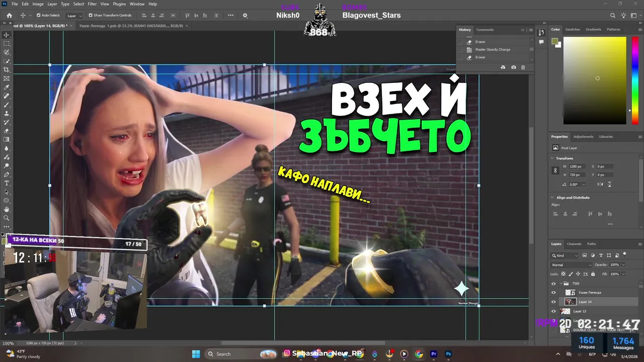Open the blend mode Normal dropdown

point(572,265)
